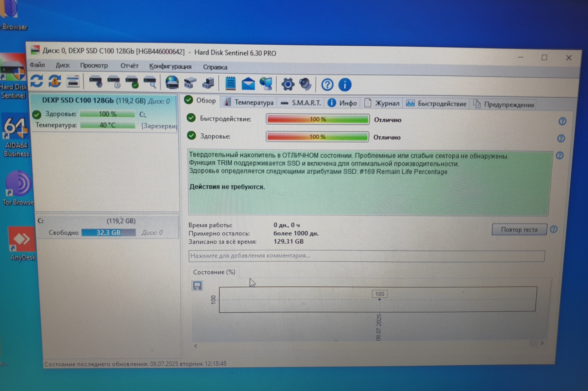Select the Состояние (%) graph tab
Viewport: 588px width, 391px height.
point(214,272)
